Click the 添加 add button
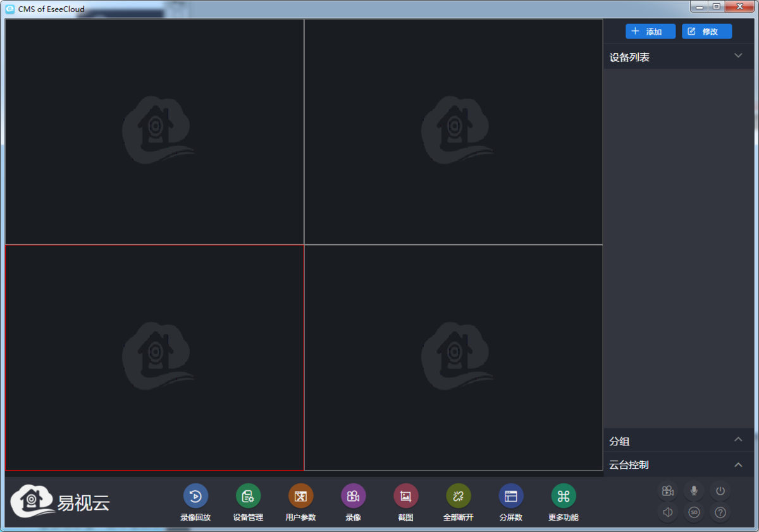Image resolution: width=759 pixels, height=532 pixels. [x=650, y=32]
